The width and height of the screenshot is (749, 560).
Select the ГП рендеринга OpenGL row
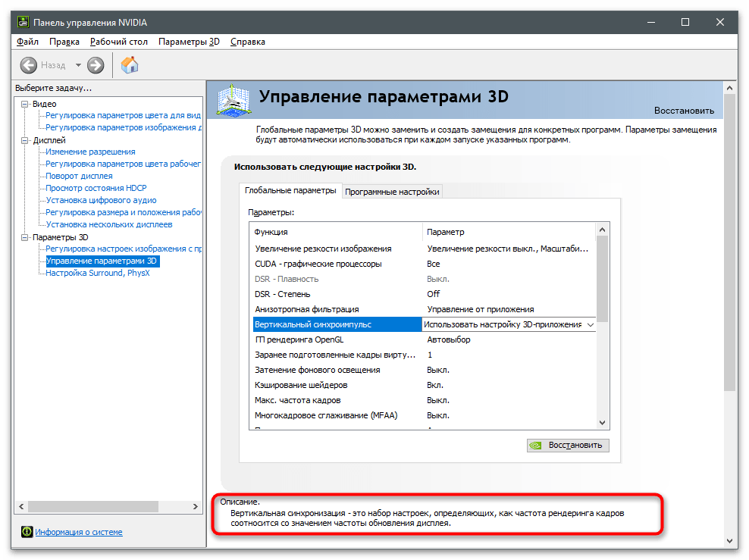(x=423, y=340)
